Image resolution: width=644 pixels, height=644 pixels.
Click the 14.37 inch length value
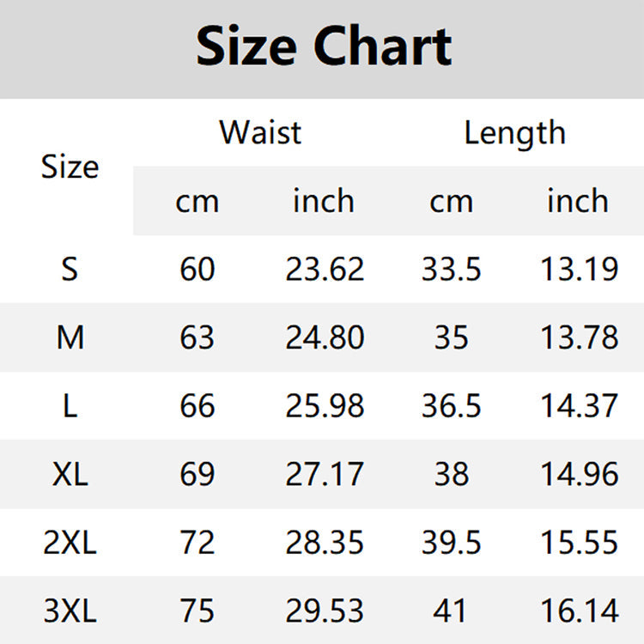[579, 406]
